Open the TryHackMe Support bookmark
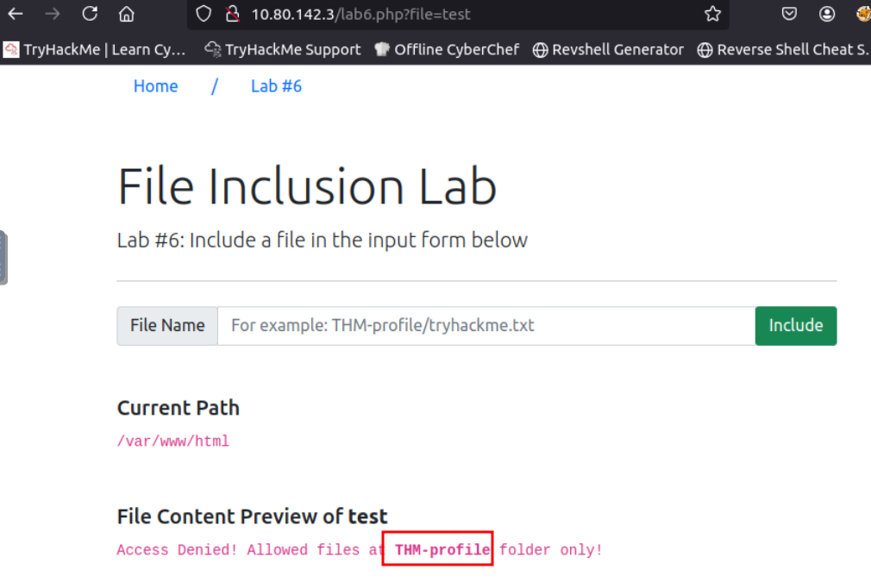 283,49
